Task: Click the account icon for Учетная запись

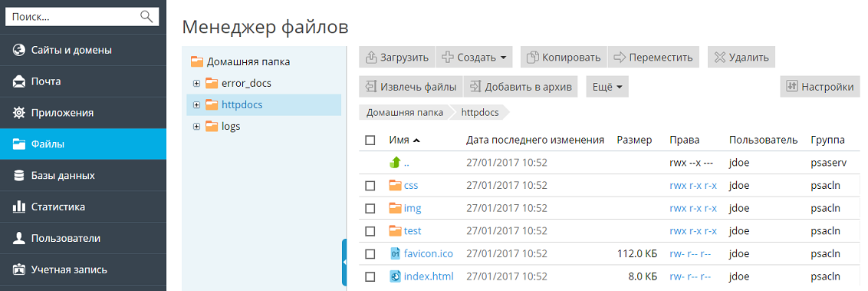Action: (x=19, y=270)
